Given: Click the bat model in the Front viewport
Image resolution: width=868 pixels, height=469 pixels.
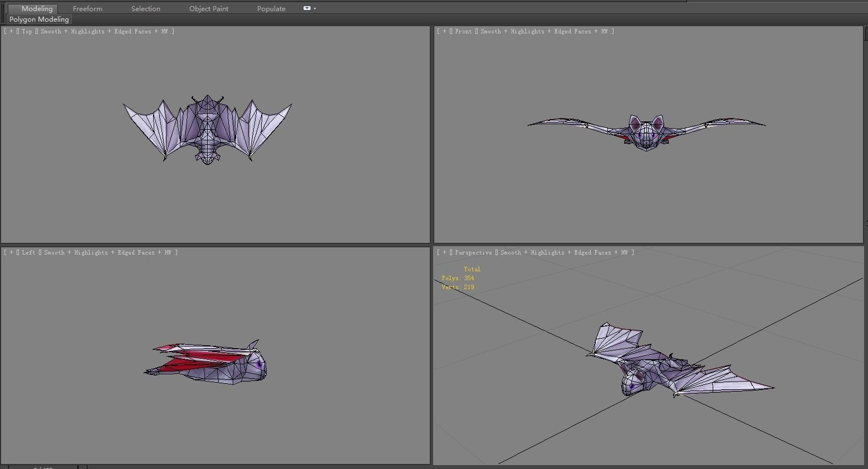Looking at the screenshot, I should [646, 134].
